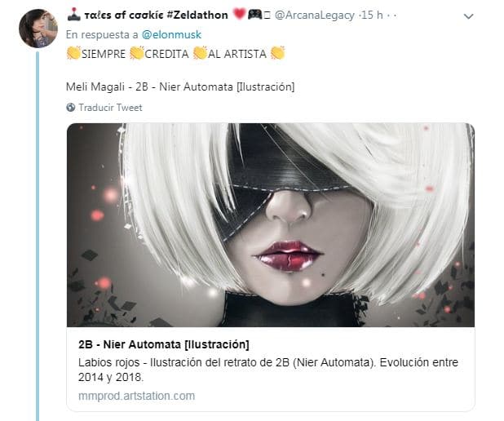Click the blue reply thread line
This screenshot has width=504, height=421.
pyautogui.click(x=38, y=236)
